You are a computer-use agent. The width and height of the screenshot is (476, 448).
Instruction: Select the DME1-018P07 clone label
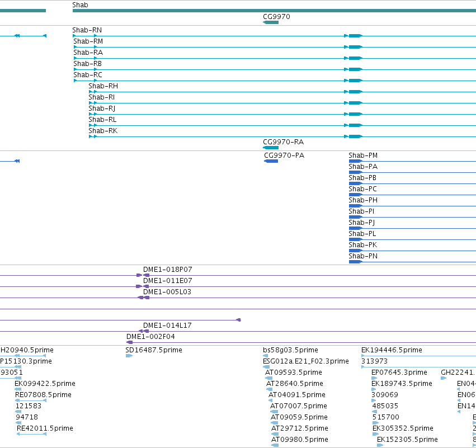pos(168,270)
